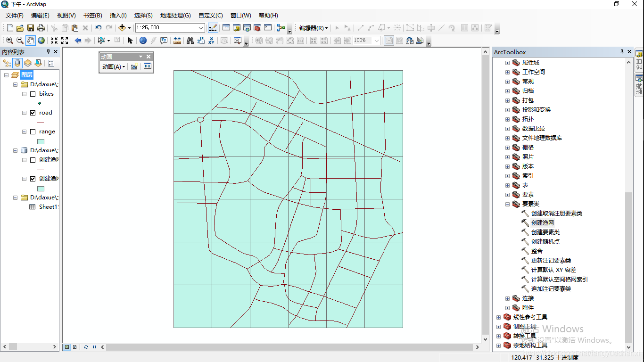Screen dimensions: 644x362
Task: Expand the 投影和变换 toolset
Action: coord(508,110)
